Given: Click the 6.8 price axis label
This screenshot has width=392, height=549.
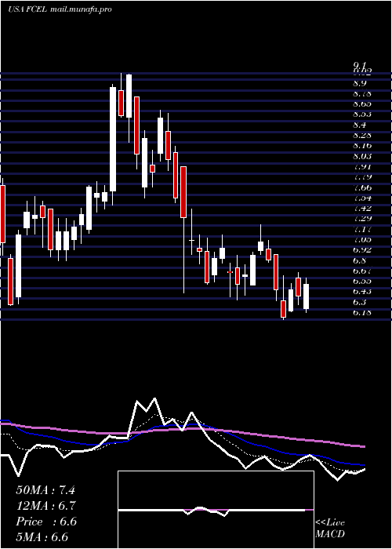Looking at the screenshot, I should 360,260.
